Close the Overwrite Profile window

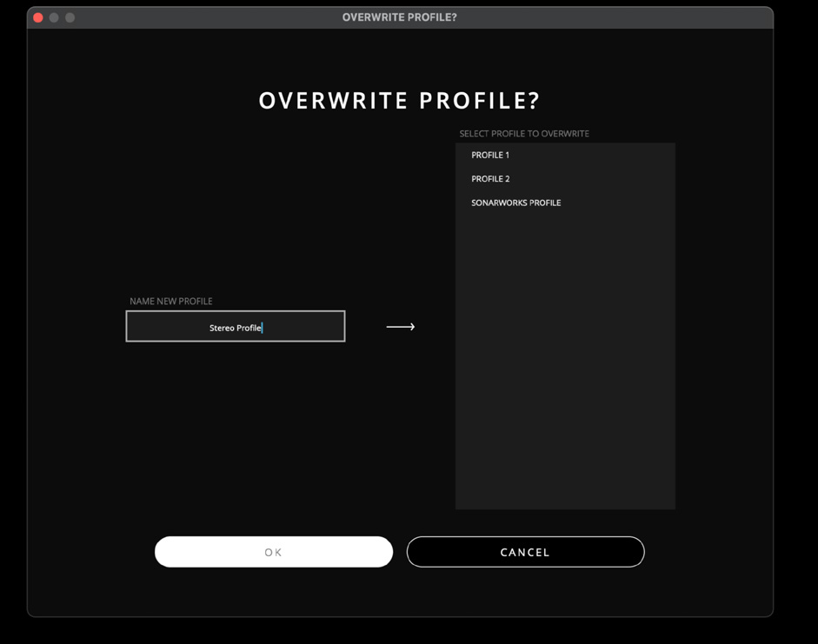38,17
